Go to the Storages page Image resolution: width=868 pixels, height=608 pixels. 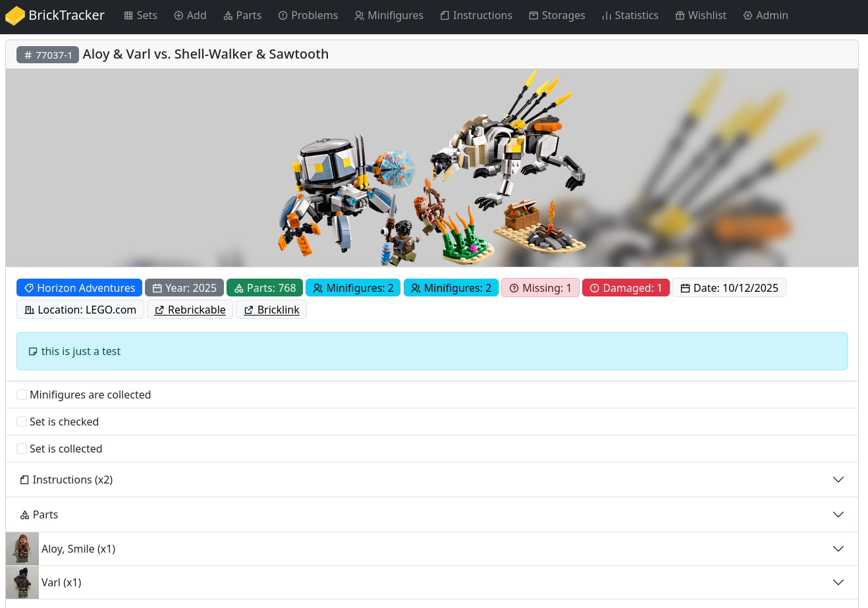(557, 15)
